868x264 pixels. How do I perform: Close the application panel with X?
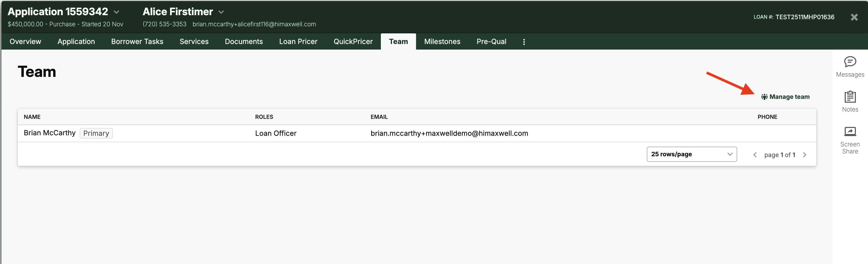pos(854,17)
